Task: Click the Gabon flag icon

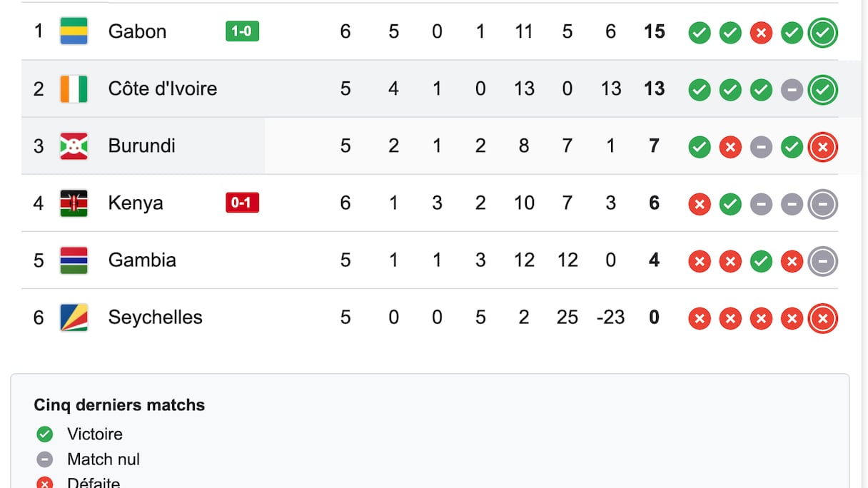Action: pyautogui.click(x=74, y=31)
